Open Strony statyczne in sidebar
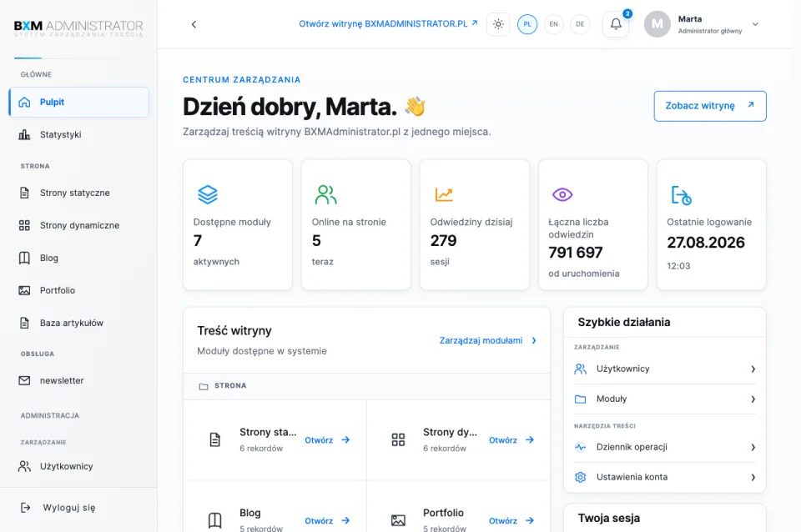Screen dimensions: 801x532 tap(78, 193)
